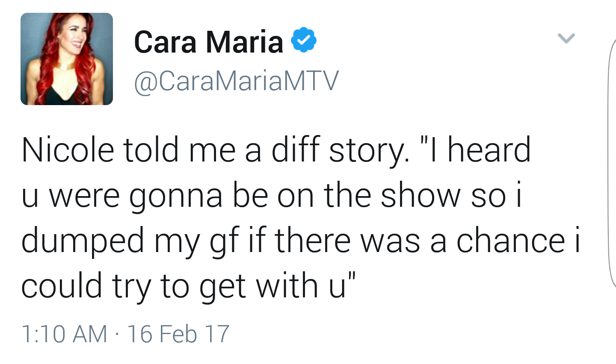616x364 pixels.
Task: Click the word Nicole in the tweet
Action: click(68, 150)
